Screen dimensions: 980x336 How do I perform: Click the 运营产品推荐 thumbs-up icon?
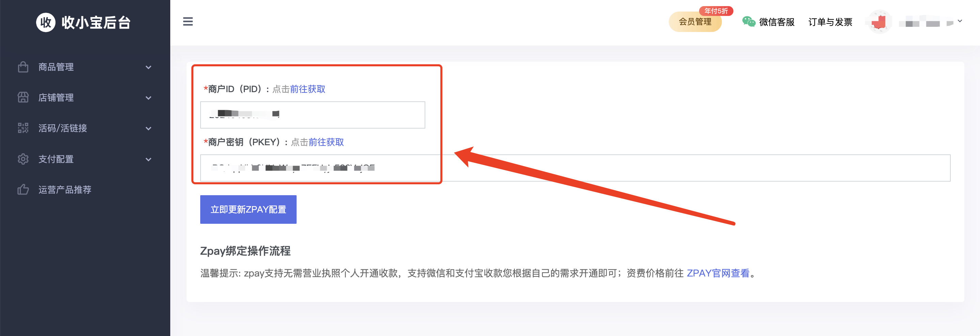[x=23, y=190]
